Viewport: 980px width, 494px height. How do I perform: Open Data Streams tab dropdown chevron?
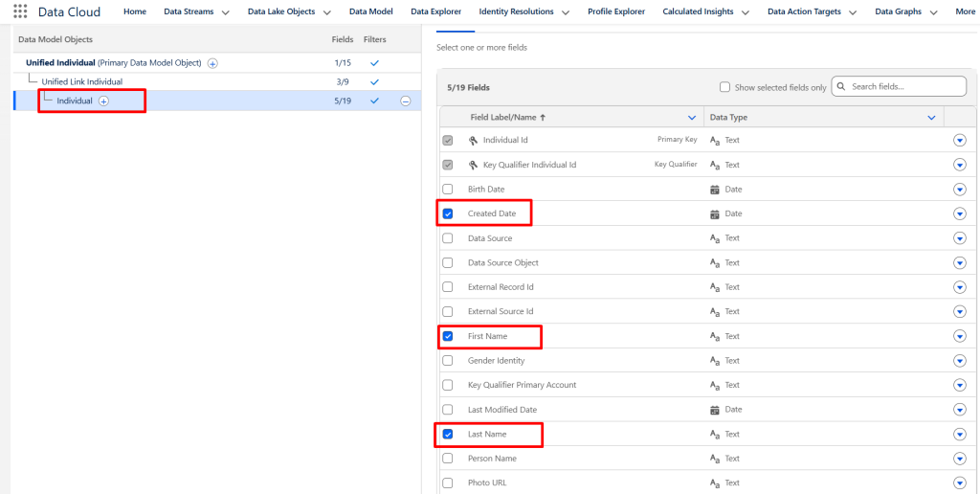[x=226, y=11]
